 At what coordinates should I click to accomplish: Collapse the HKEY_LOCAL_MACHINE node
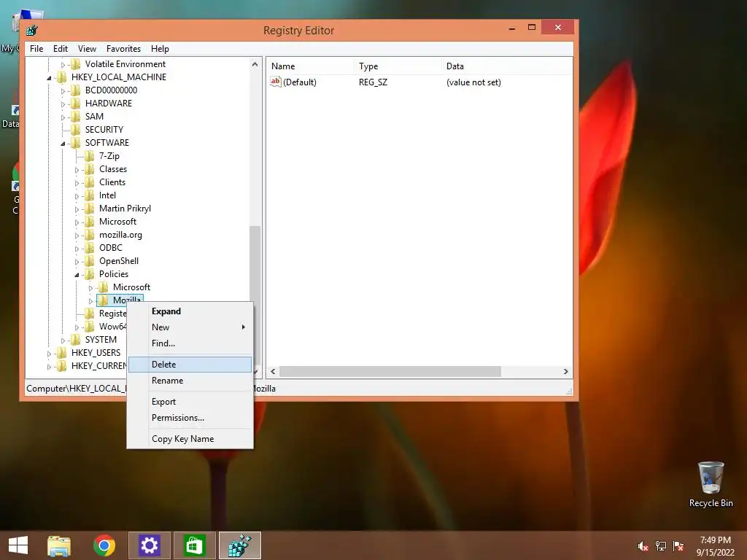(49, 77)
